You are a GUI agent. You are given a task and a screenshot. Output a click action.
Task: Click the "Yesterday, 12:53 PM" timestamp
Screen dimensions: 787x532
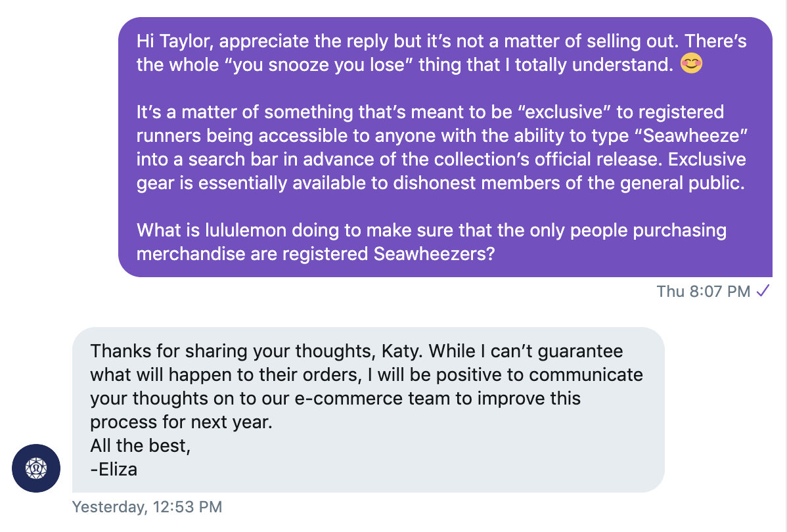[x=147, y=507]
